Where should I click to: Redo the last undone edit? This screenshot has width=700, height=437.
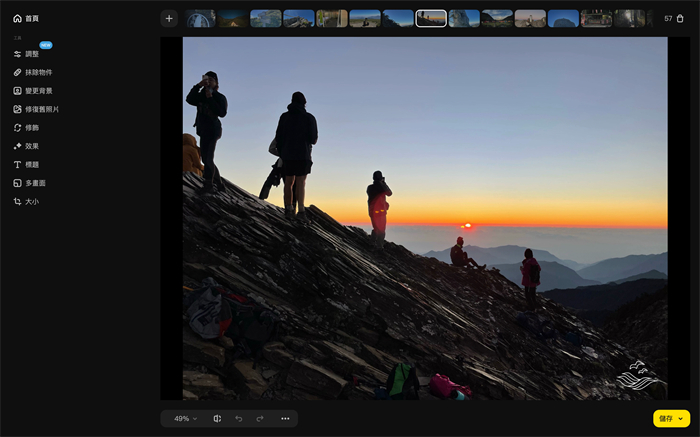pyautogui.click(x=260, y=418)
